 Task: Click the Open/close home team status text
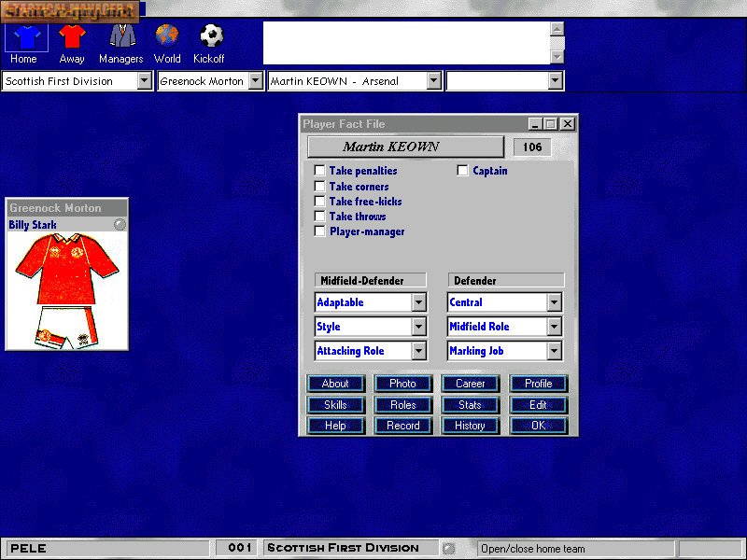pos(532,549)
